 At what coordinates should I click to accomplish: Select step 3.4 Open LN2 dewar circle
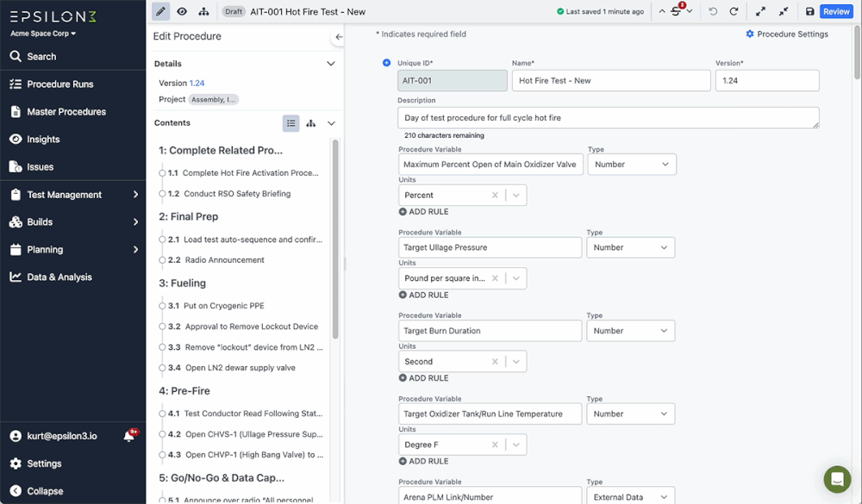tap(162, 368)
